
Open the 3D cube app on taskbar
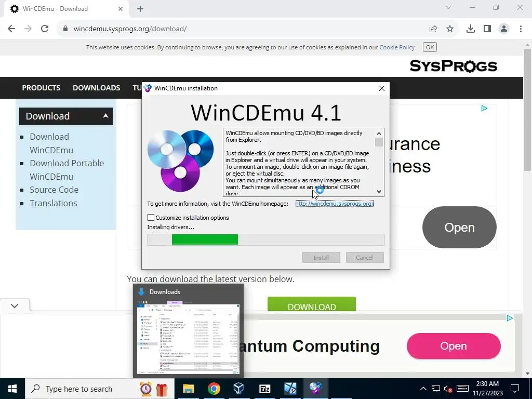pos(239,389)
